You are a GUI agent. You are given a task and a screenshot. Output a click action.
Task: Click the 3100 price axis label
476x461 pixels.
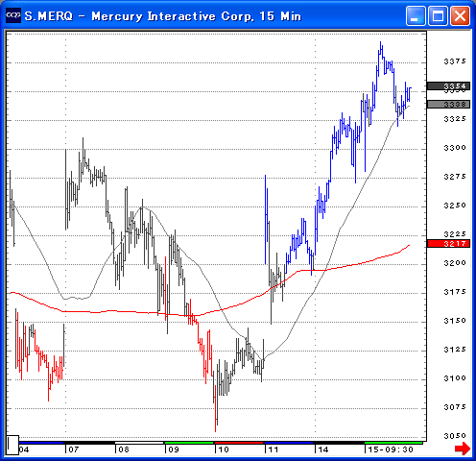[x=455, y=378]
